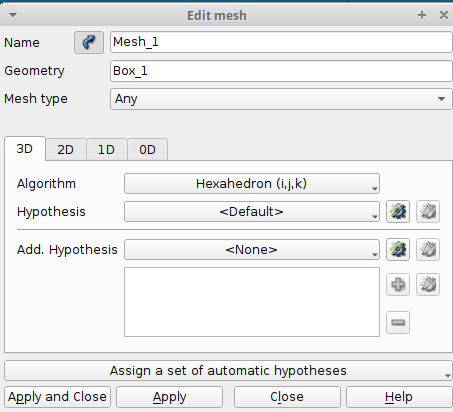The width and height of the screenshot is (453, 412).
Task: Remove a hypothesis with the minus icon
Action: pyautogui.click(x=398, y=322)
